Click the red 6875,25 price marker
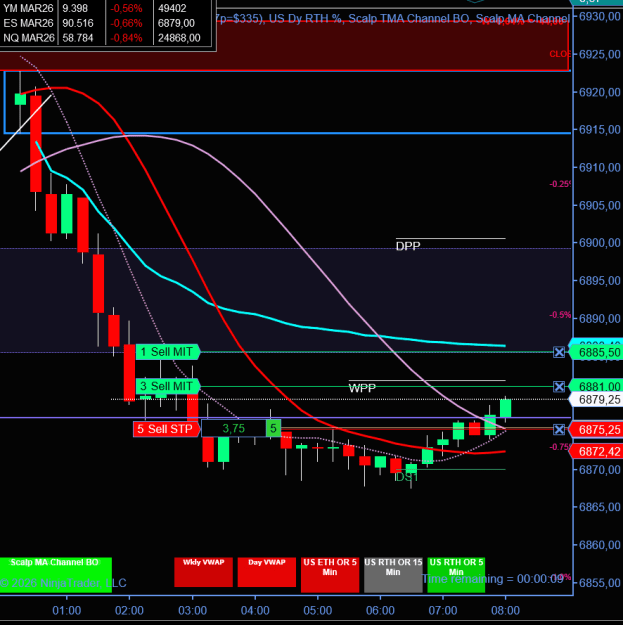The width and height of the screenshot is (623, 625). [596, 430]
